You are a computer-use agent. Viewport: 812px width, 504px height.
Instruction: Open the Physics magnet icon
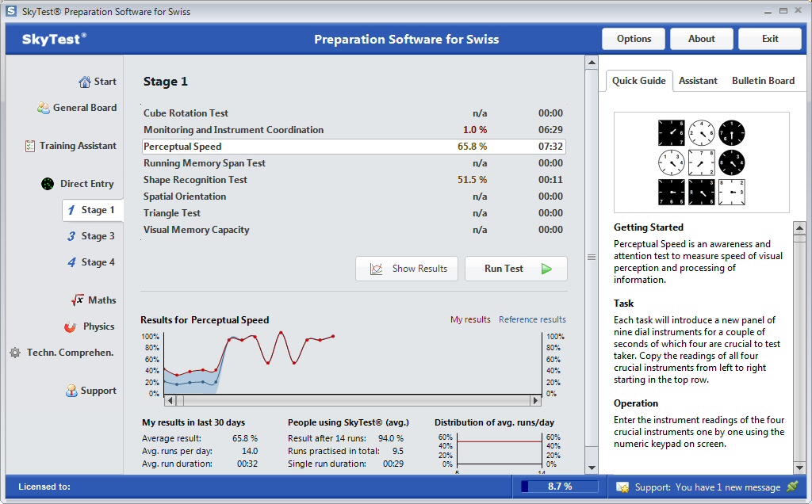[x=71, y=326]
